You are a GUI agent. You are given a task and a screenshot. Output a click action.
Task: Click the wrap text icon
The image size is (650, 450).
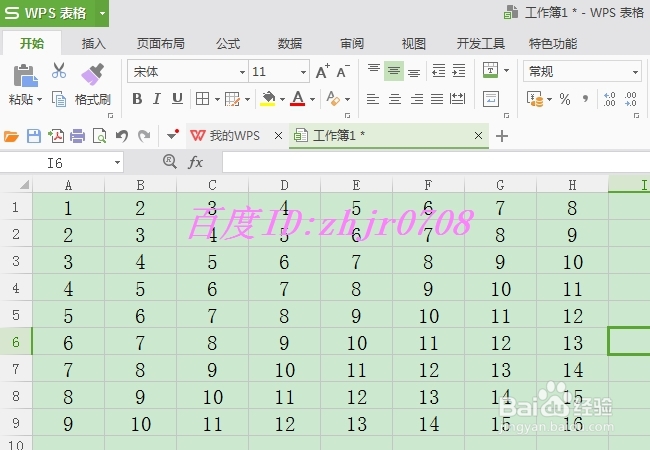[491, 99]
